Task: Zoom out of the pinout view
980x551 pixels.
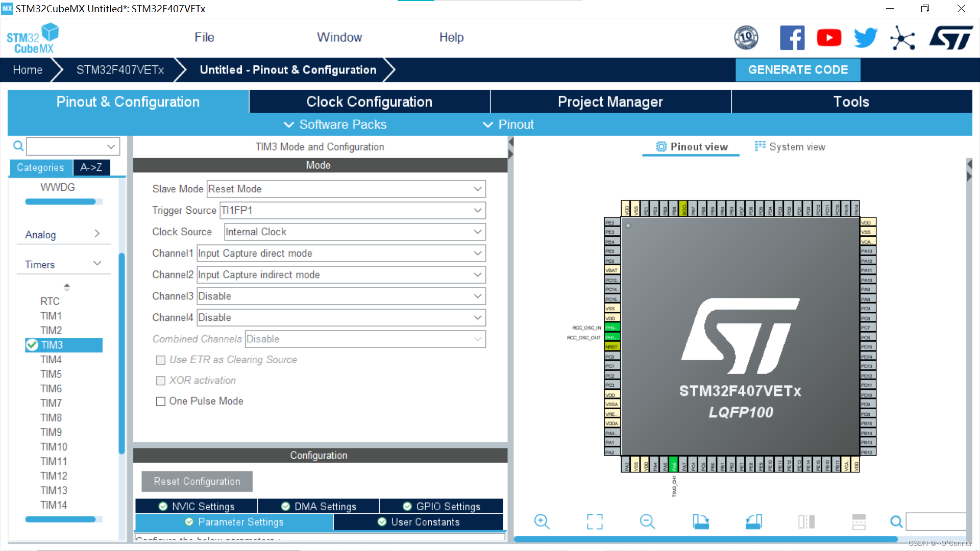Action: coord(647,521)
